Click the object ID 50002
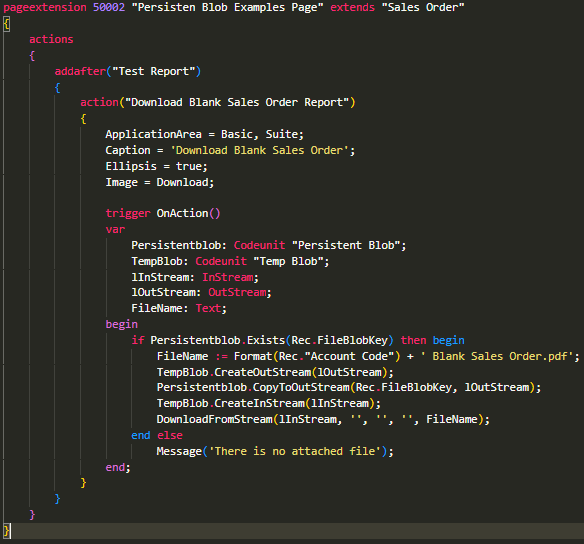Image resolution: width=584 pixels, height=544 pixels. tap(109, 7)
